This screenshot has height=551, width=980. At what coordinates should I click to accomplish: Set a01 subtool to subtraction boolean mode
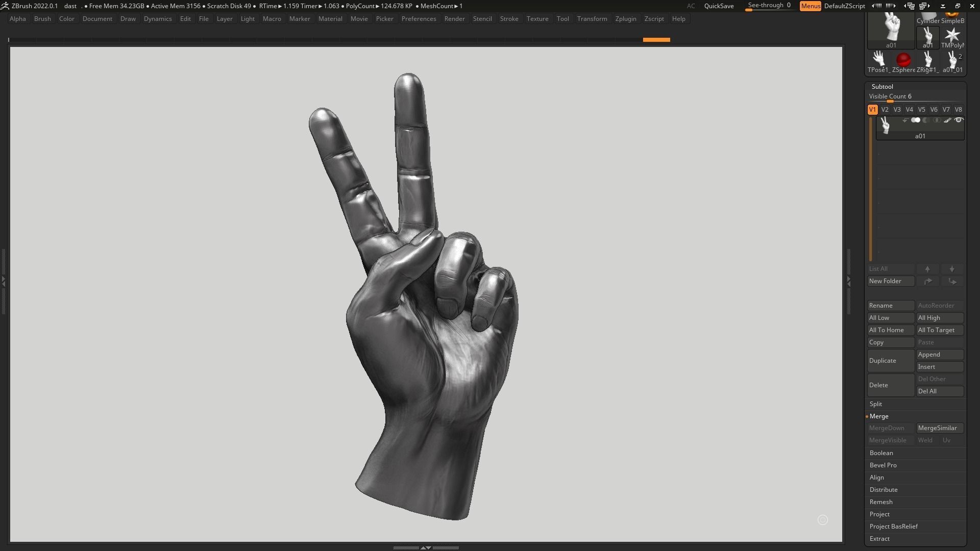926,120
